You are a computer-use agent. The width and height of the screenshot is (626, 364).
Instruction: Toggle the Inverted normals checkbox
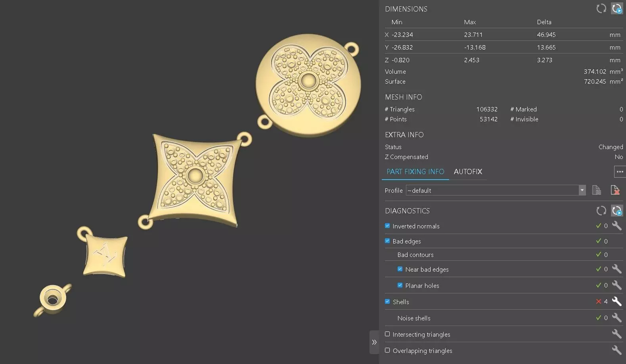[387, 226]
